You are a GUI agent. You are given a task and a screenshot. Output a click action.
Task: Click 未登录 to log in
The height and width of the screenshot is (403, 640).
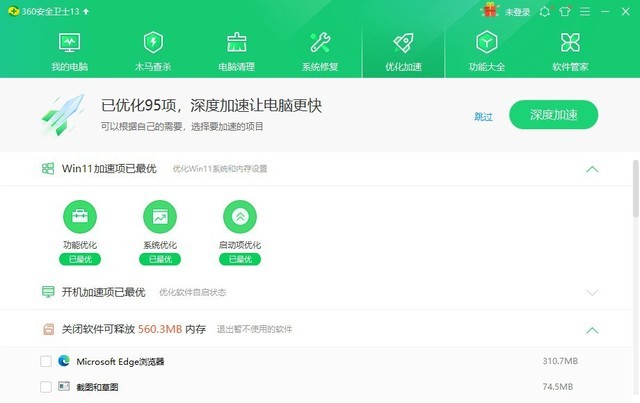pyautogui.click(x=517, y=12)
